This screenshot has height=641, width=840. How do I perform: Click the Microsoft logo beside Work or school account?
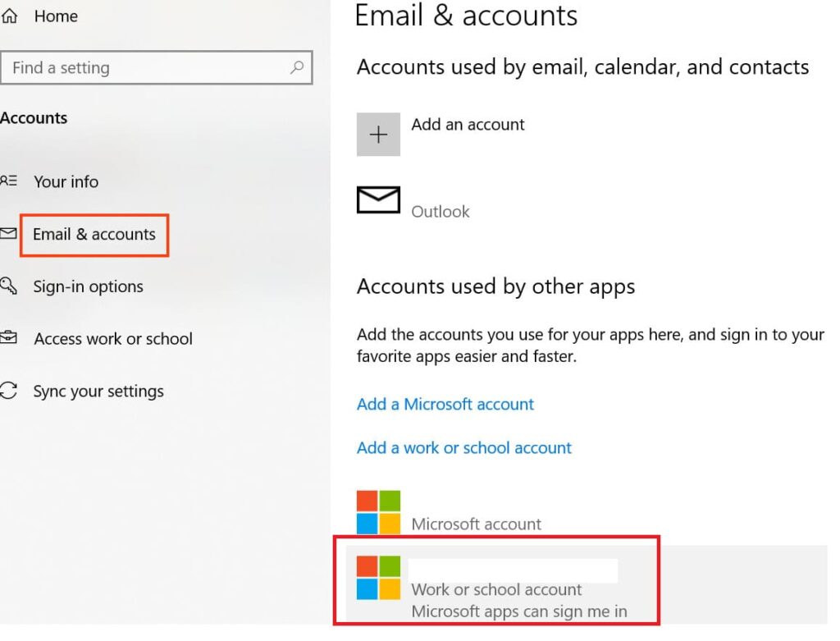coord(378,578)
